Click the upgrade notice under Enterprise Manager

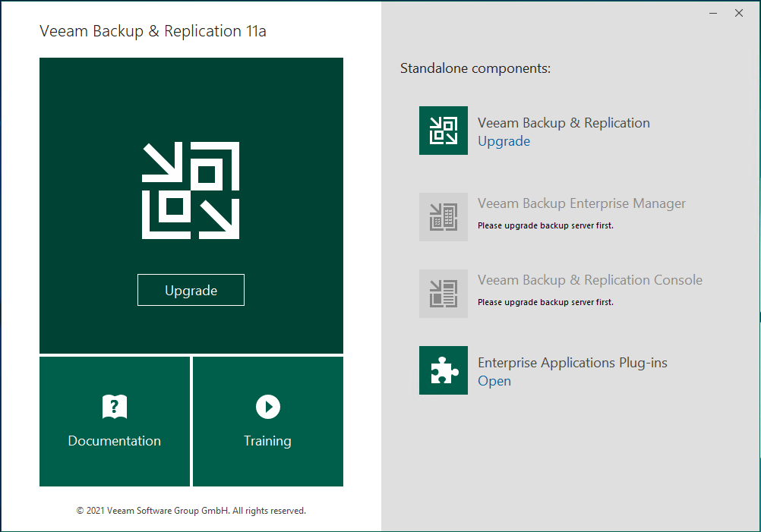545,225
